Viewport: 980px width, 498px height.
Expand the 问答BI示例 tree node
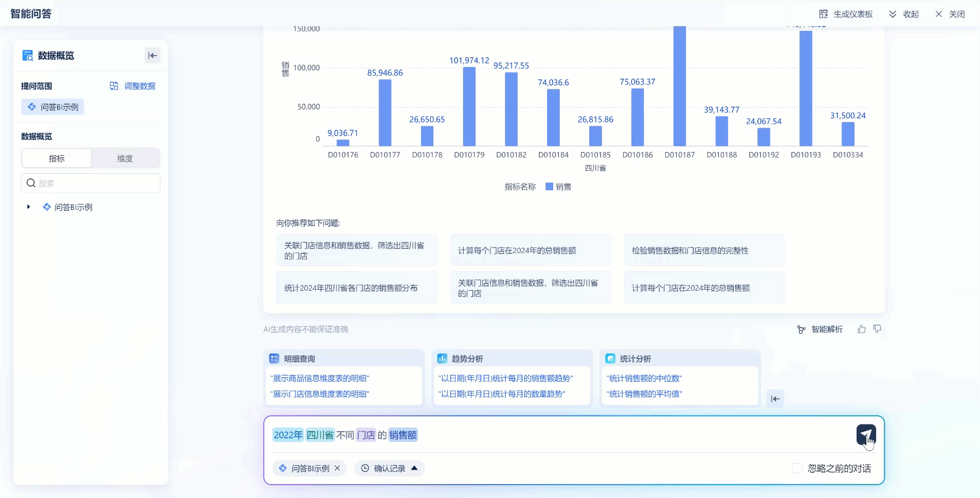pos(28,207)
